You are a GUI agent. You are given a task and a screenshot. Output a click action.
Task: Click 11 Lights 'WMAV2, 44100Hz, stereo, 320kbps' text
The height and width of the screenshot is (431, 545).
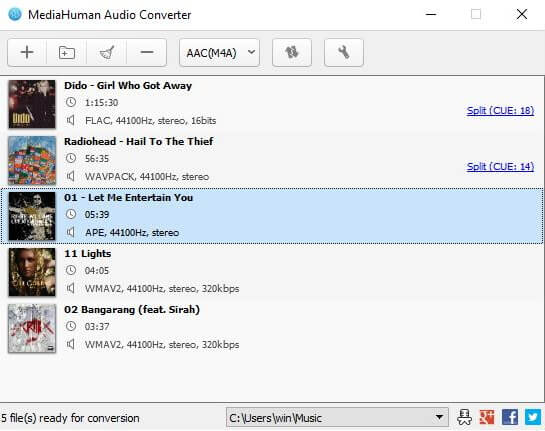pyautogui.click(x=162, y=288)
